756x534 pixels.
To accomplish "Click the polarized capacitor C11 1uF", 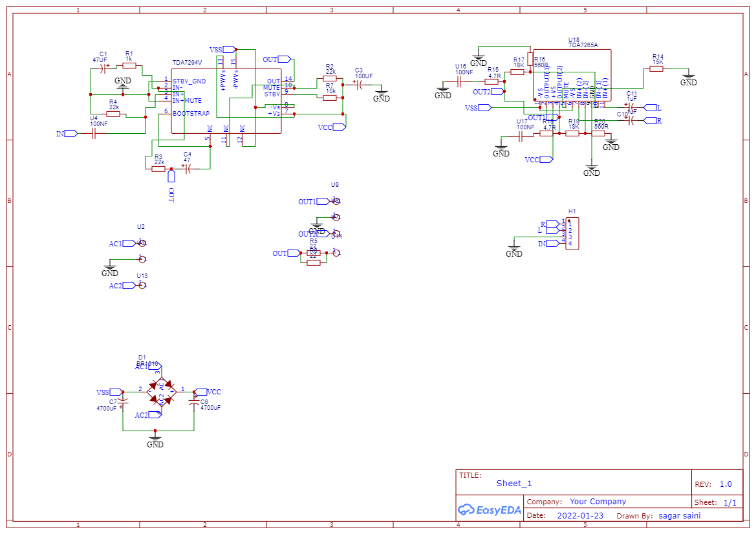I will pyautogui.click(x=630, y=107).
